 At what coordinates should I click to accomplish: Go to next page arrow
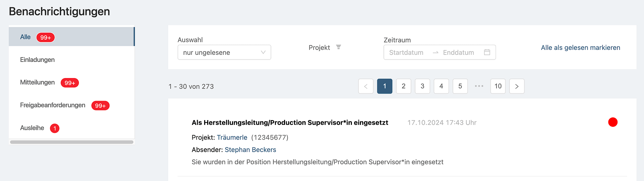click(516, 86)
